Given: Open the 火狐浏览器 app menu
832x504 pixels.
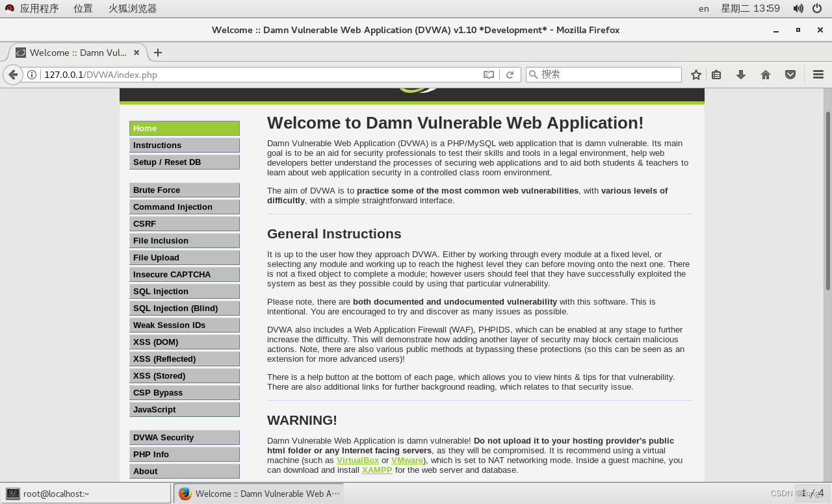Looking at the screenshot, I should pos(133,8).
